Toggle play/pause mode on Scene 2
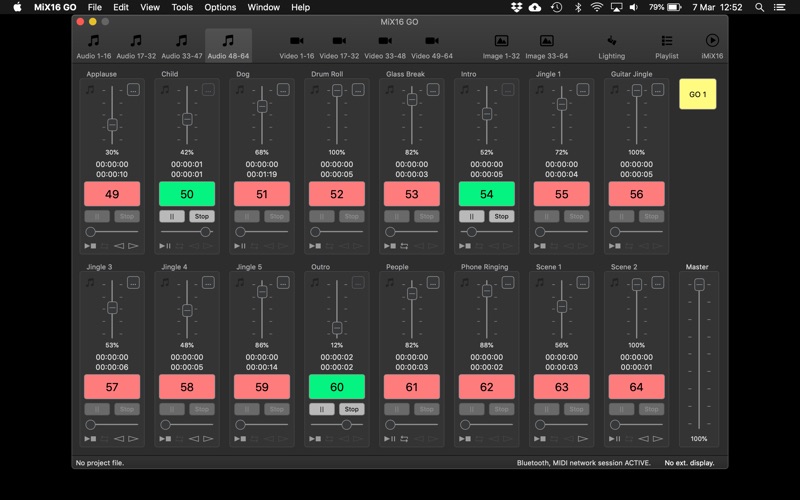 click(615, 439)
